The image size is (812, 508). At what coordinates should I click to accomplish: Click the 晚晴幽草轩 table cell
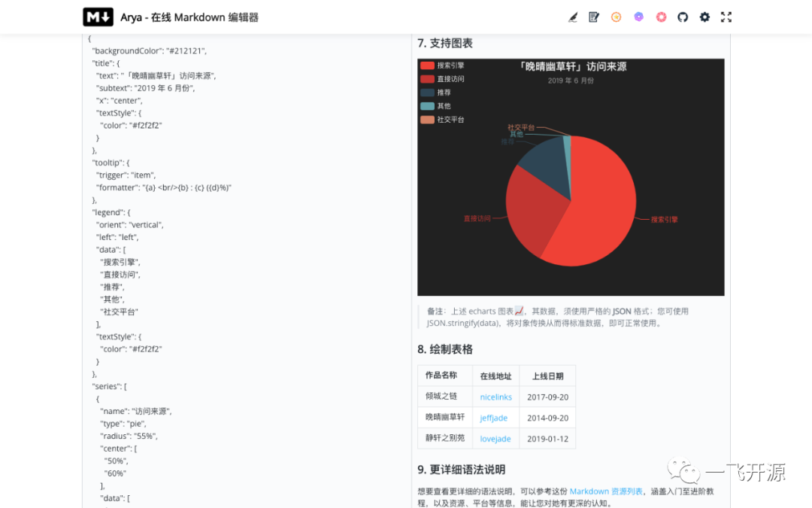445,417
